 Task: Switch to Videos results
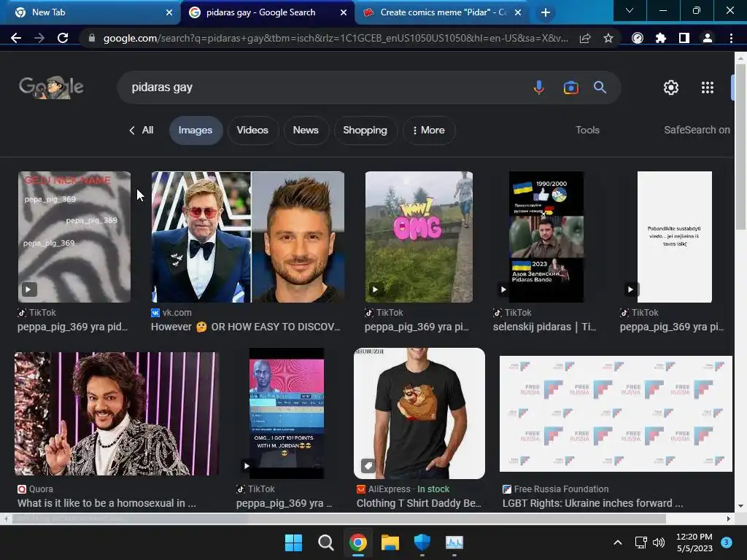[x=252, y=130]
